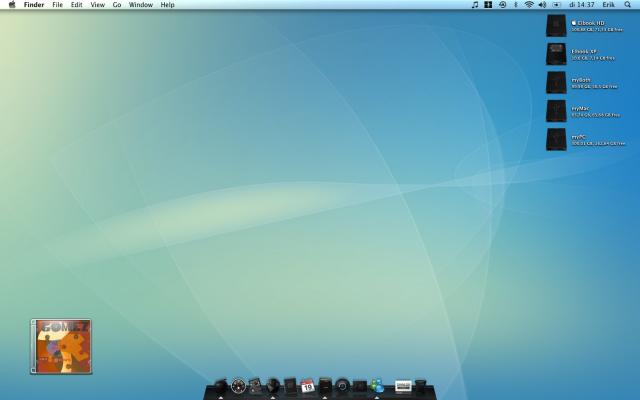640x400 pixels.
Task: Click the myPC drive label
Action: pyautogui.click(x=578, y=137)
